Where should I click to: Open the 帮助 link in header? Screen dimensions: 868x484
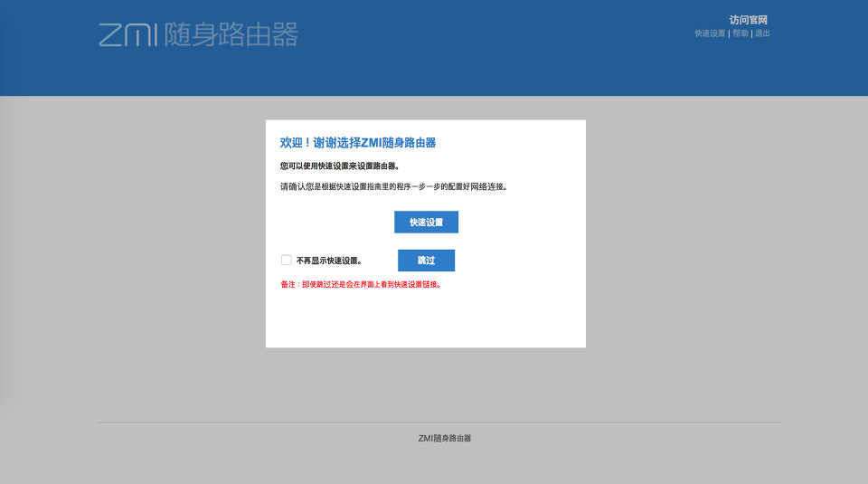click(741, 33)
